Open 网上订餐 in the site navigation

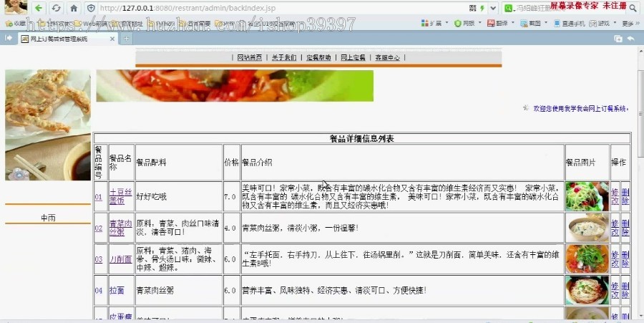coord(353,57)
